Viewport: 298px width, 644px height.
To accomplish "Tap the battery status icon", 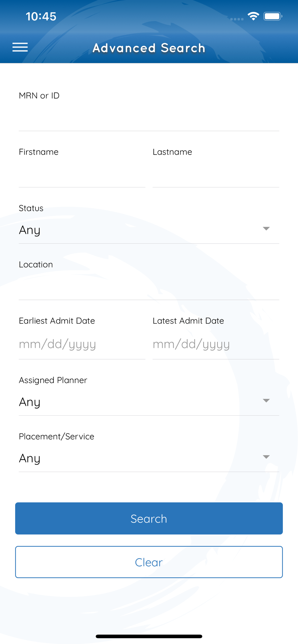I will click(273, 16).
